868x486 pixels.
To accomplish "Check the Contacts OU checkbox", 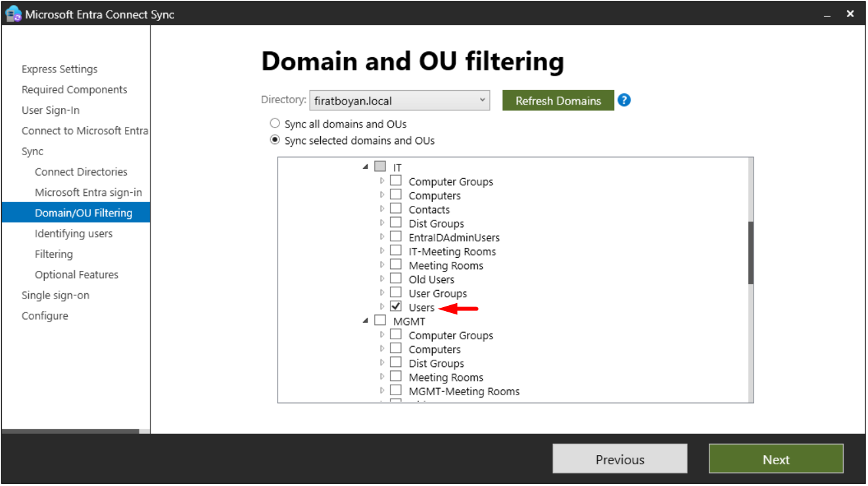I will 396,209.
